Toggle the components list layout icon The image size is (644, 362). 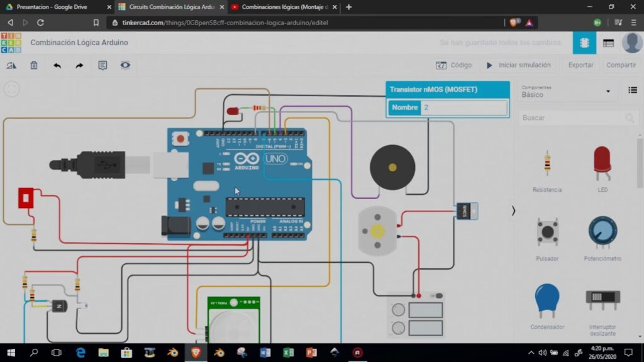(633, 90)
